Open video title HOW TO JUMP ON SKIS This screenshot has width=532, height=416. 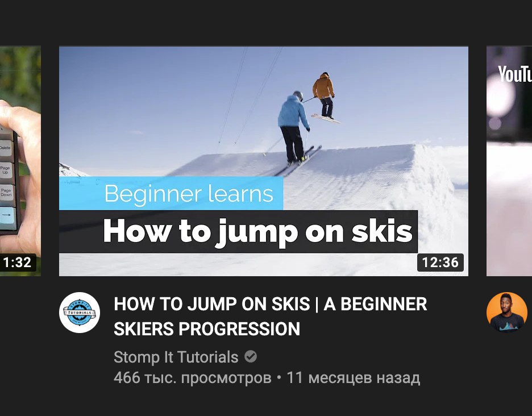coord(271,316)
